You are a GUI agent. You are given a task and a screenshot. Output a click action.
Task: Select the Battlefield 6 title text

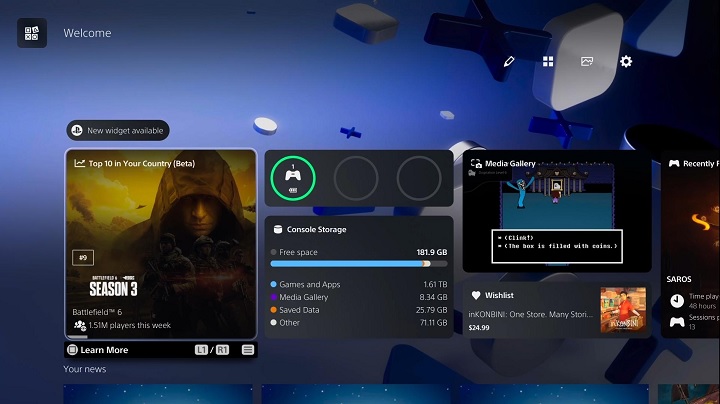[x=97, y=312]
